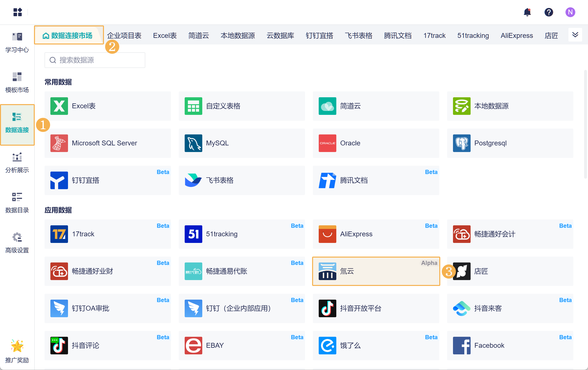Go to 分析展示 in the sidebar
This screenshot has width=588, height=370.
pos(17,163)
